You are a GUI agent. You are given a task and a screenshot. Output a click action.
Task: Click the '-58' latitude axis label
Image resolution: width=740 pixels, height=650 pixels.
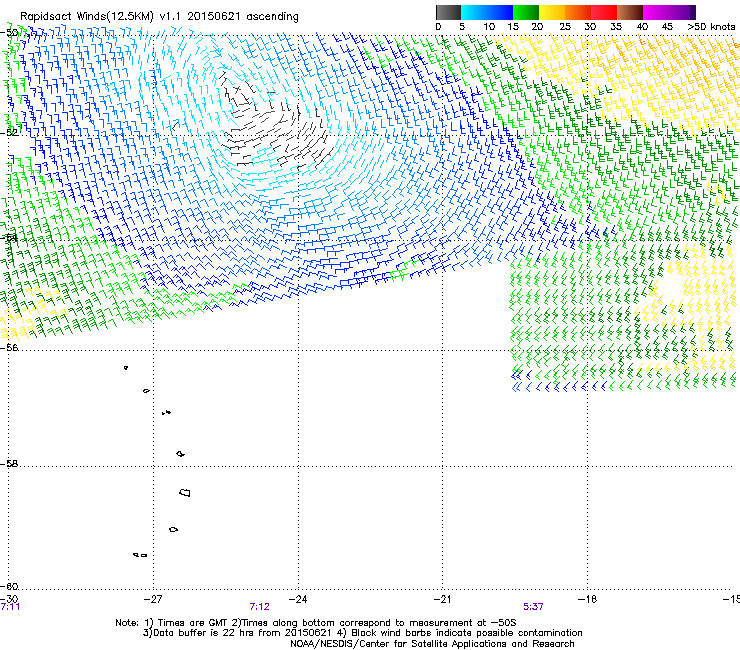coord(9,464)
